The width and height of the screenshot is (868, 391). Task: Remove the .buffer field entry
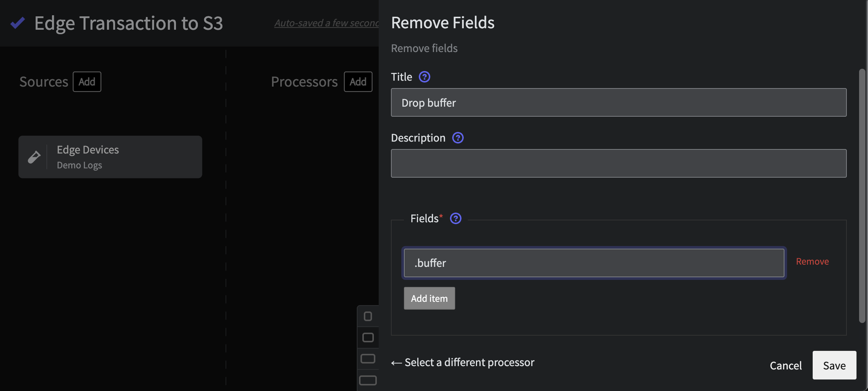(812, 262)
